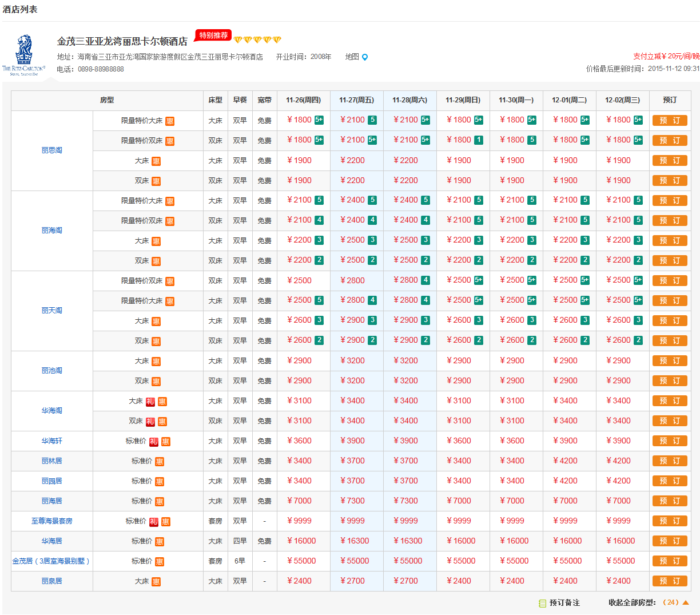Click the Ritz-Carlton hotel logo
The image size is (700, 615).
(24, 55)
